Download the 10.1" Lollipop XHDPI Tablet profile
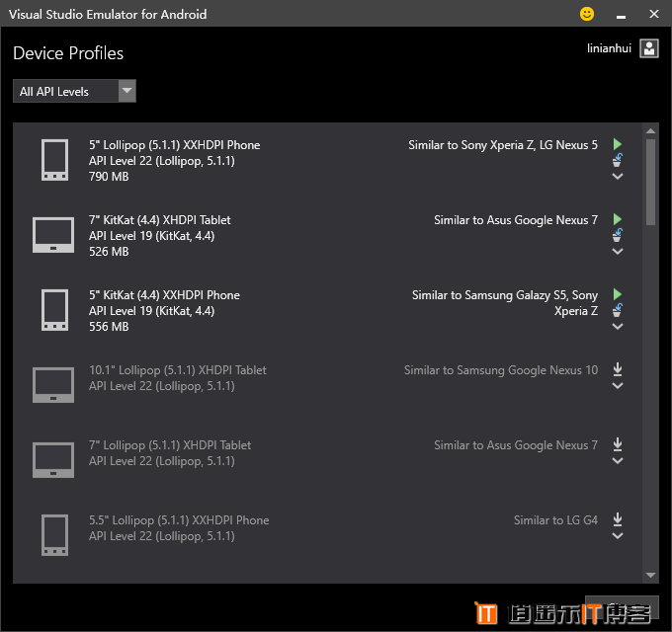This screenshot has width=672, height=632. (x=617, y=369)
